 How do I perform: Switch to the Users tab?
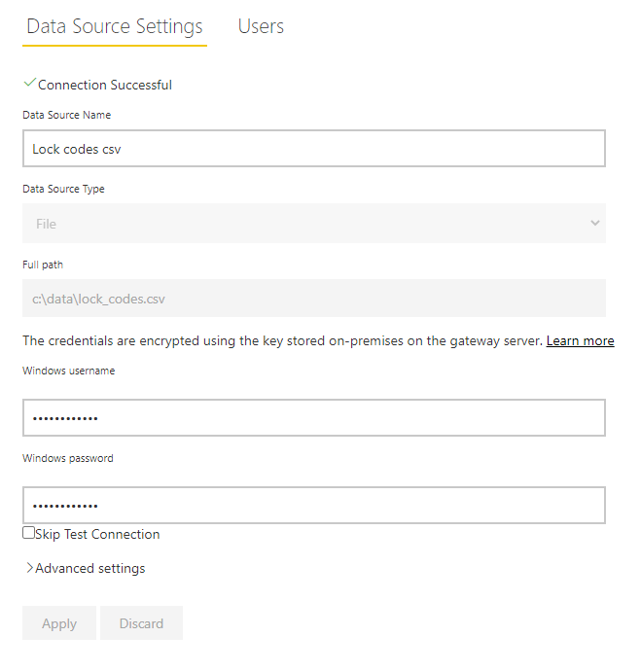point(261,26)
